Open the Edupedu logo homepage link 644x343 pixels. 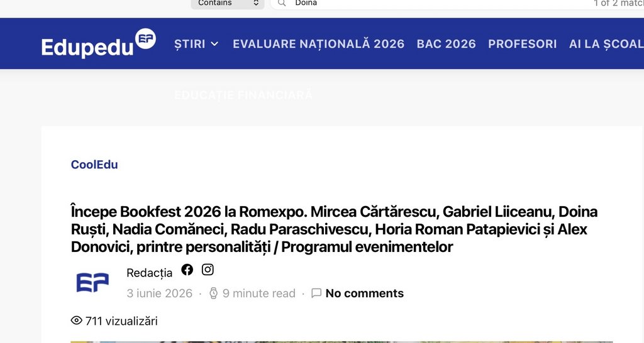(99, 43)
